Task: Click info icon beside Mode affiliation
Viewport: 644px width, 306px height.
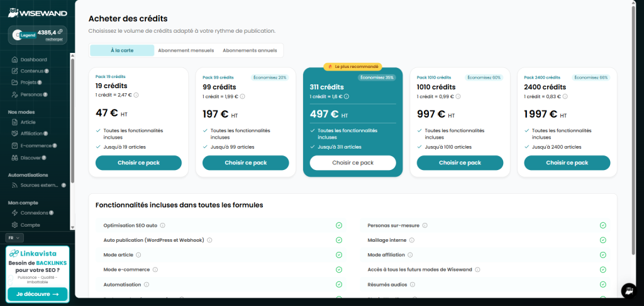Action: [410, 255]
